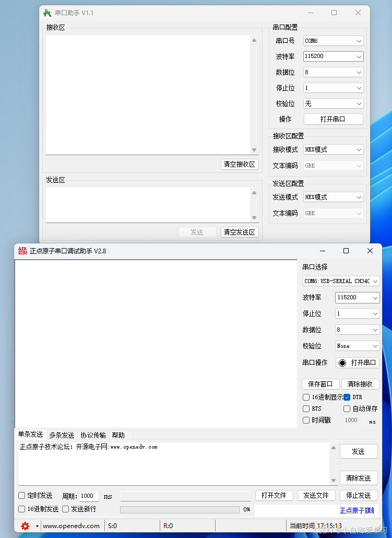Expand 停止位 dropdown in XCOM window
This screenshot has height=538, width=392.
click(x=358, y=313)
